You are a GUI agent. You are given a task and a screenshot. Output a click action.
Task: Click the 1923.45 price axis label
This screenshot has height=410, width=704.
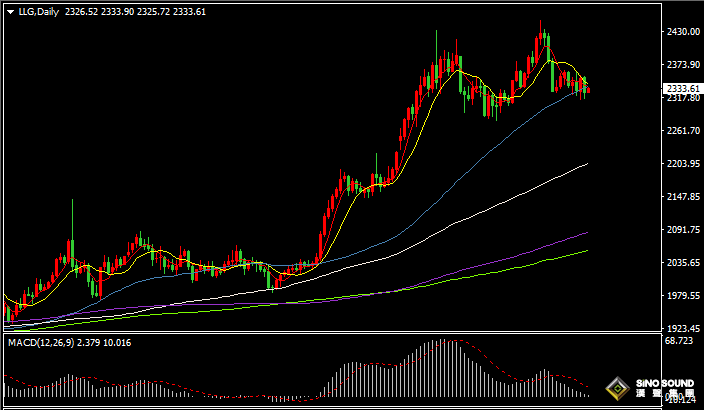[x=681, y=328]
